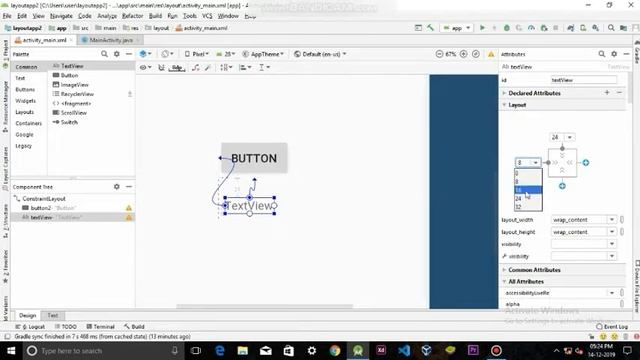Toggle the view options eye dropdown
This screenshot has width=640, height=360.
pos(145,67)
